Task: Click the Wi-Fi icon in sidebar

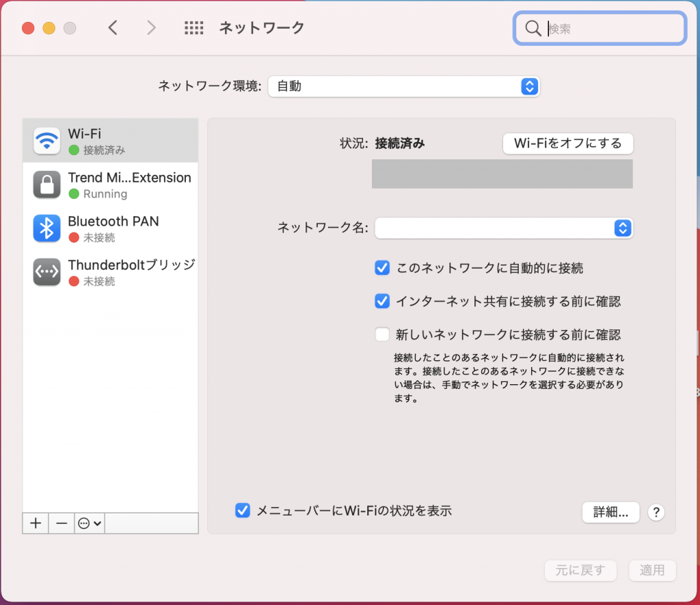Action: point(46,141)
